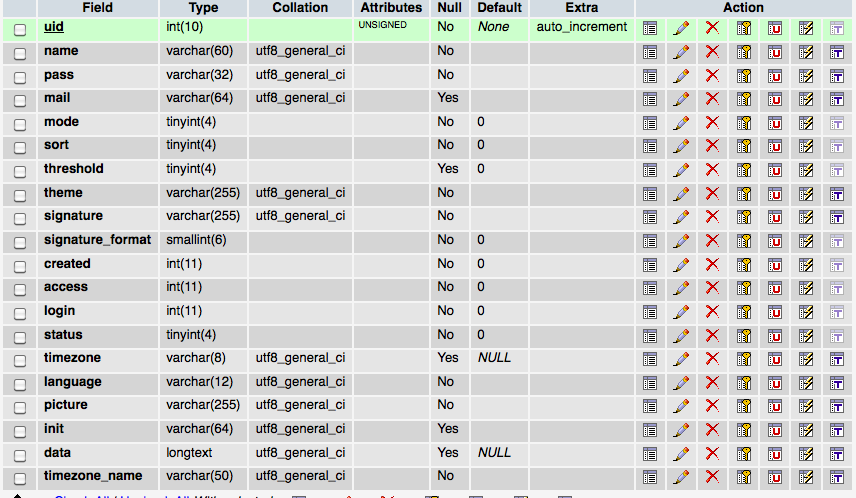The width and height of the screenshot is (856, 498).
Task: Change the init field with pencil icon
Action: (681, 429)
